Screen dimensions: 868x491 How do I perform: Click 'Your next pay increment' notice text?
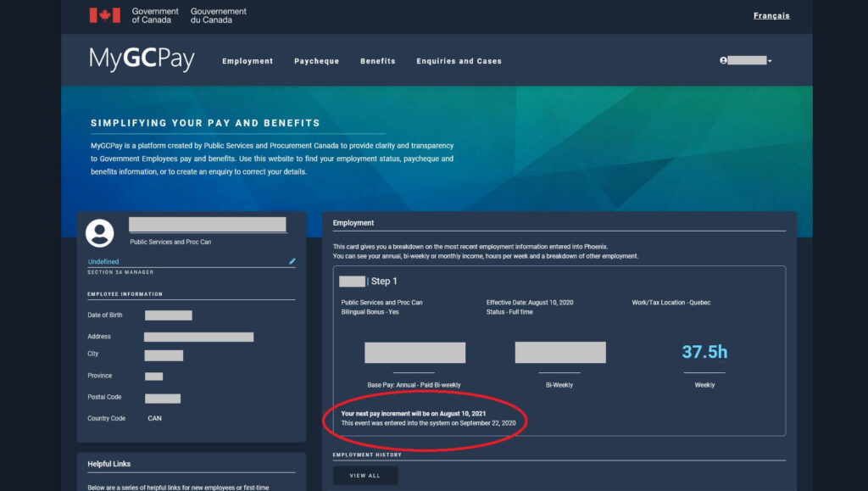(414, 414)
